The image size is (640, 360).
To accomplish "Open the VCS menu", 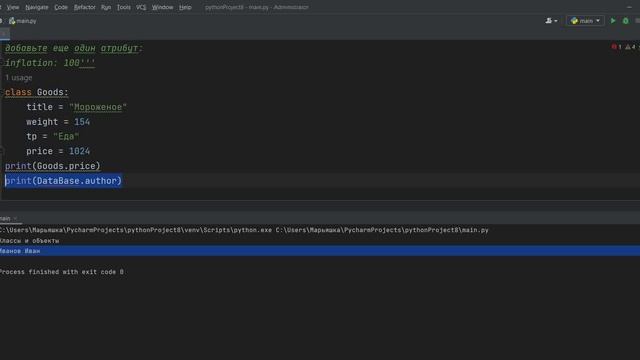I will pyautogui.click(x=141, y=7).
